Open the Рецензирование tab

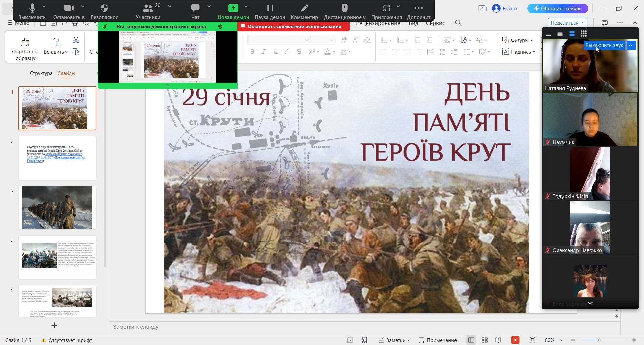pos(378,23)
